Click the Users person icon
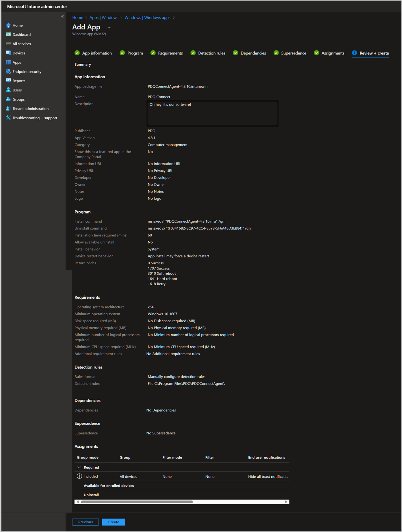This screenshot has height=532, width=402. point(8,90)
